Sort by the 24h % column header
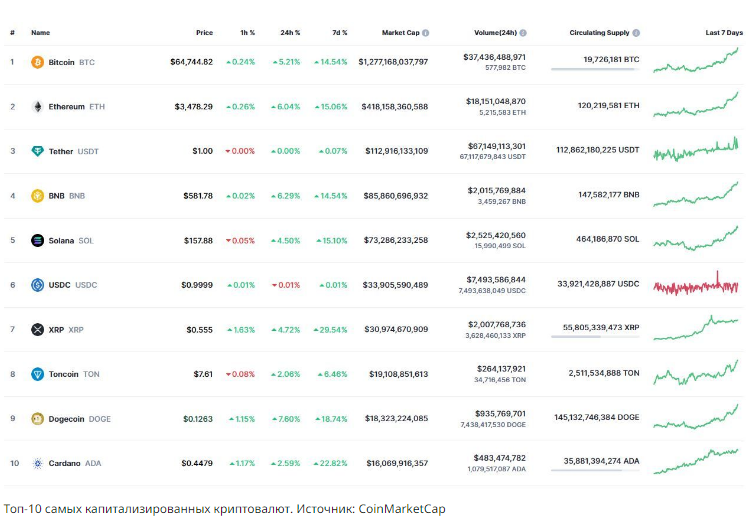 (290, 33)
